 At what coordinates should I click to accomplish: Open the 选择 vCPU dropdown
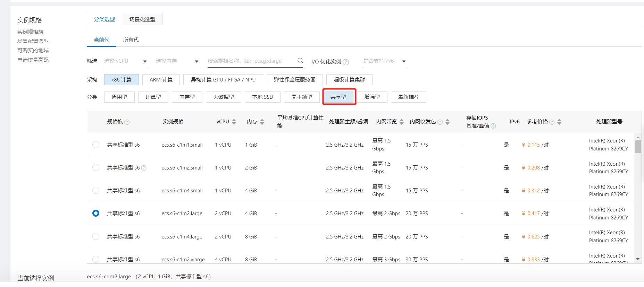(126, 61)
